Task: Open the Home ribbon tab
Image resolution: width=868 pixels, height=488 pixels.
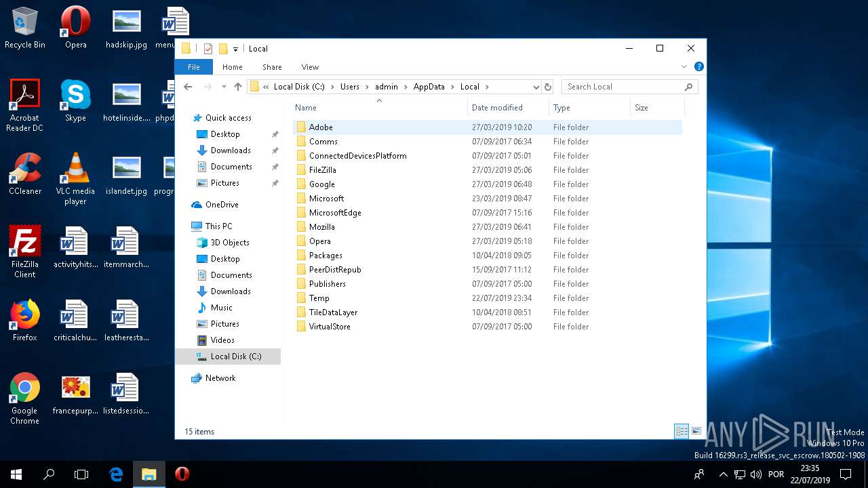Action: (x=233, y=67)
